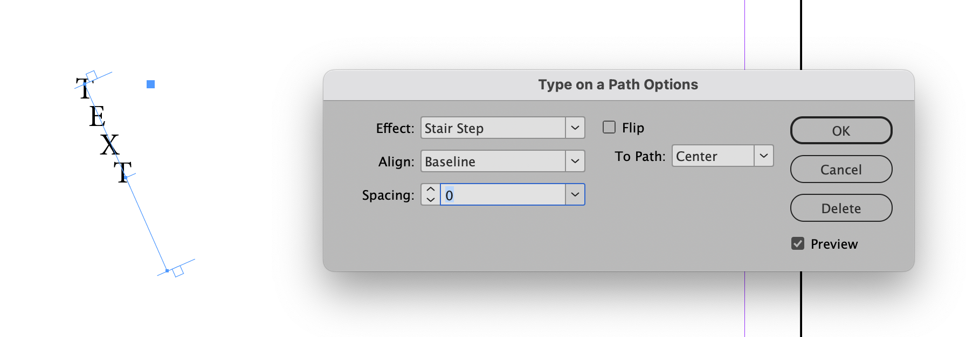Confirm settings with the OK button

(x=840, y=130)
